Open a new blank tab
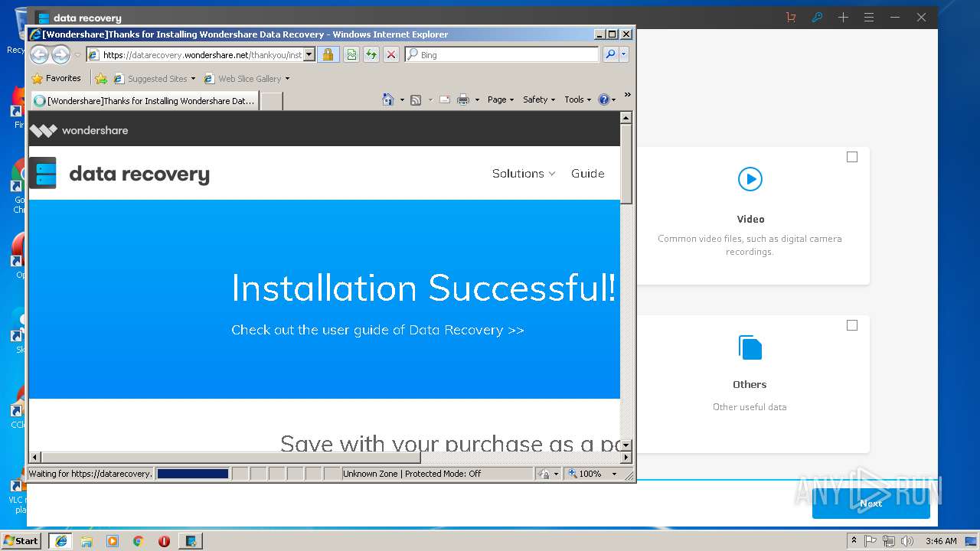The width and height of the screenshot is (980, 551). click(x=271, y=101)
